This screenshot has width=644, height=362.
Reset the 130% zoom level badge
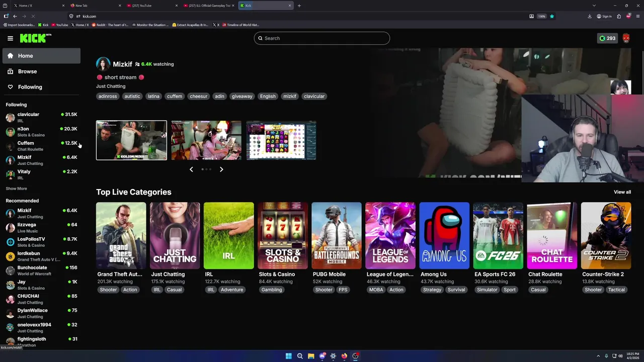coord(542,16)
